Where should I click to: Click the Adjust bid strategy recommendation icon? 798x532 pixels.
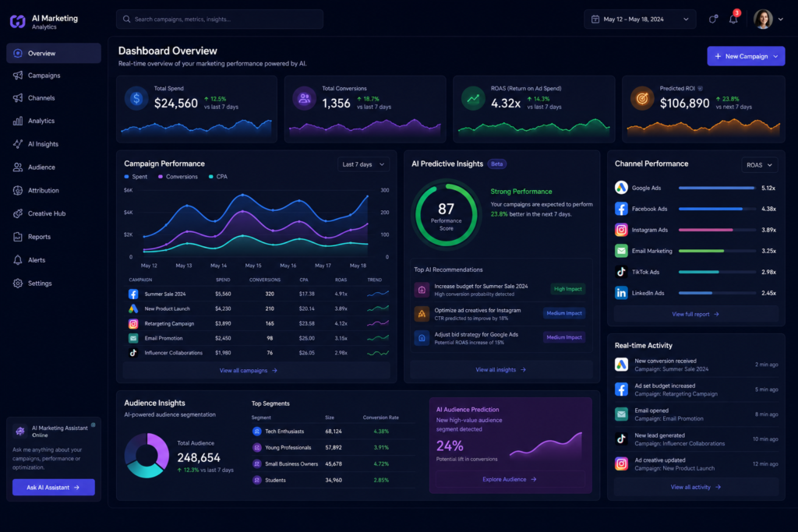coord(422,338)
